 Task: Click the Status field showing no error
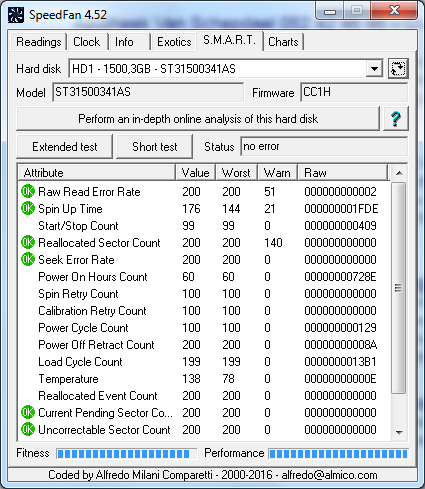(x=324, y=146)
